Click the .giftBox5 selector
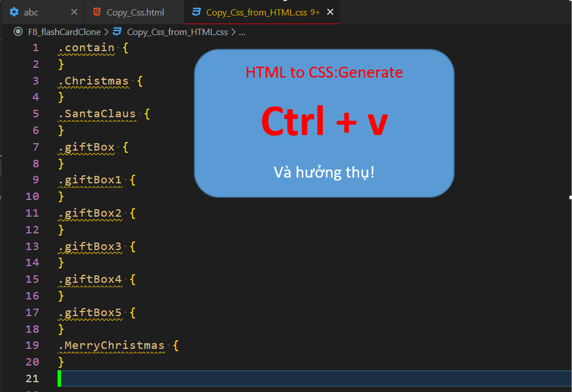The width and height of the screenshot is (572, 392). coord(90,313)
